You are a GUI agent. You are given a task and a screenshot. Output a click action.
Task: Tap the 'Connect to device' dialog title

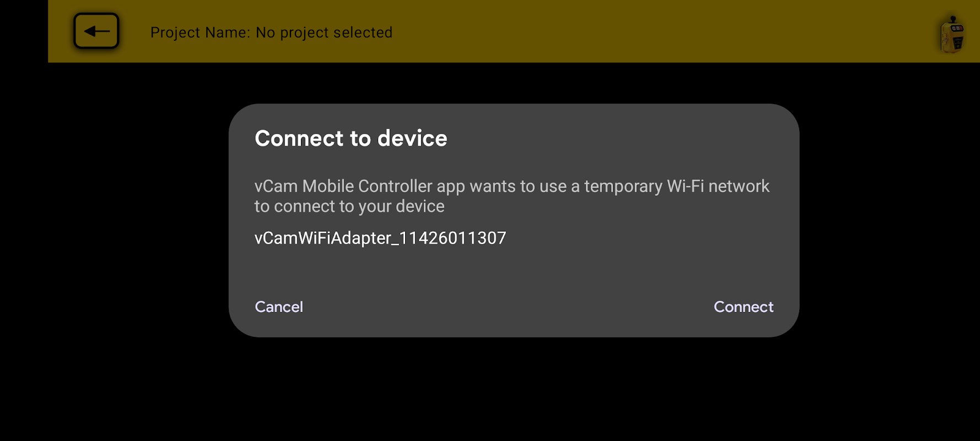pyautogui.click(x=351, y=138)
